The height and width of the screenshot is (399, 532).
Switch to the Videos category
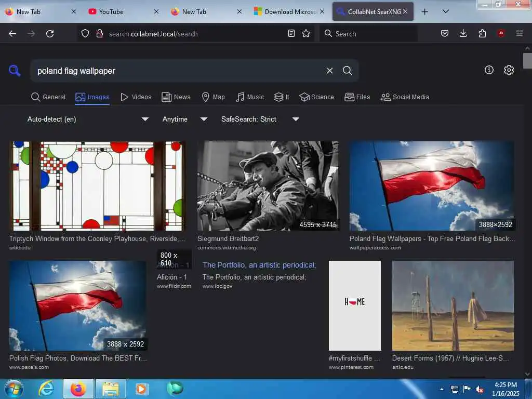136,97
